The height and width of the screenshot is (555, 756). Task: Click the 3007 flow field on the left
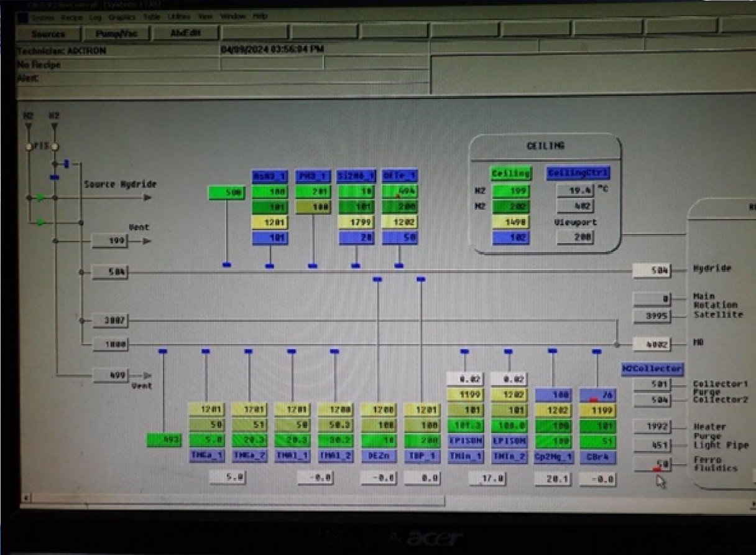[x=110, y=321]
